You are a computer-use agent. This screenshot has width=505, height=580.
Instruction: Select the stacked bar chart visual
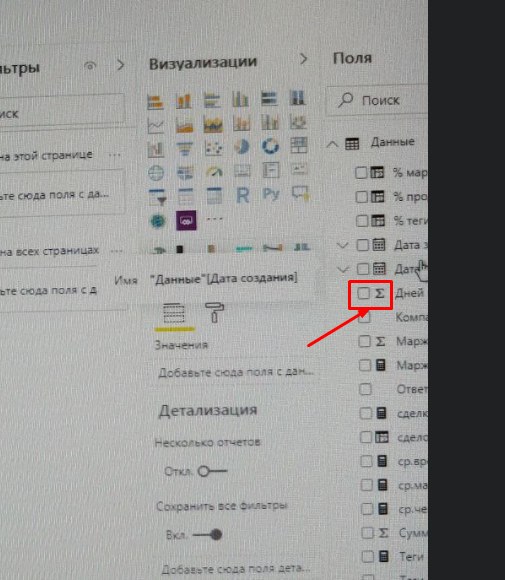[155, 101]
